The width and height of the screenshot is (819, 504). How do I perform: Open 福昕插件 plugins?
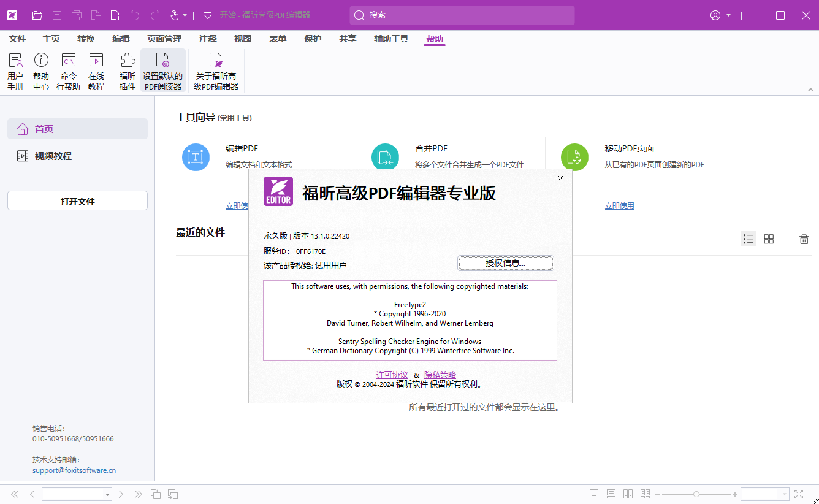pyautogui.click(x=128, y=71)
